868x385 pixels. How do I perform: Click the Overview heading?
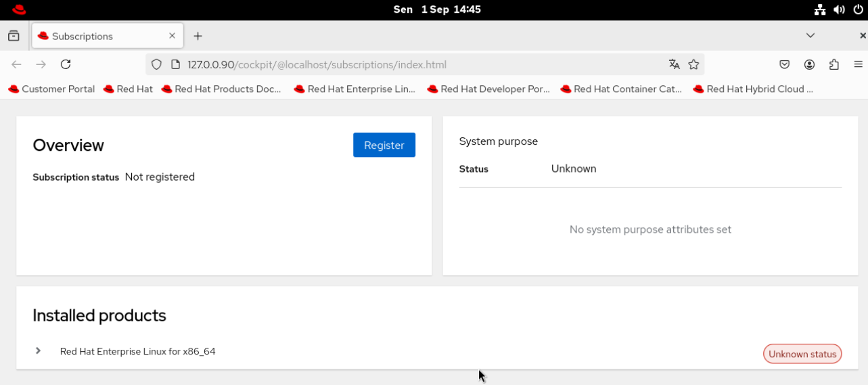[x=68, y=145]
